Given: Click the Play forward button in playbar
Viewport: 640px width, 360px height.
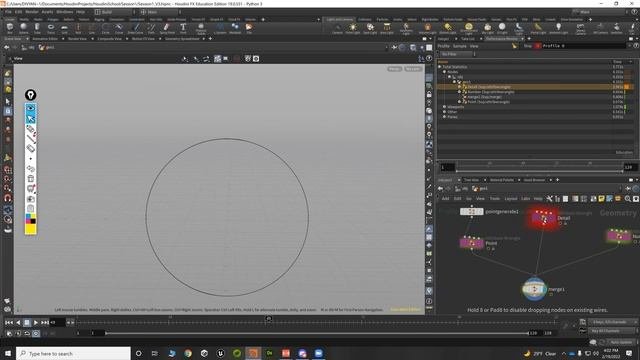Looking at the screenshot, I should pyautogui.click(x=36, y=322).
